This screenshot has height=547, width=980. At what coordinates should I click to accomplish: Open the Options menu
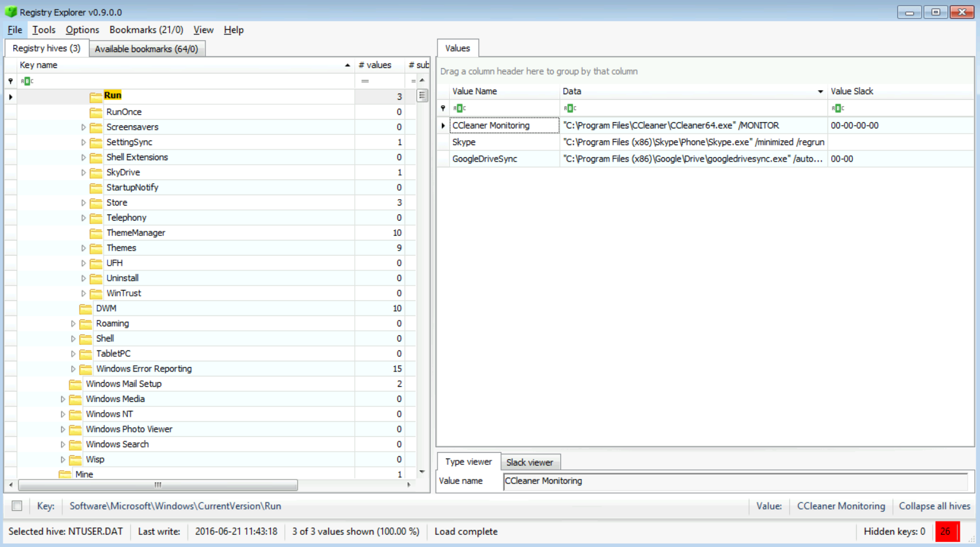point(82,30)
